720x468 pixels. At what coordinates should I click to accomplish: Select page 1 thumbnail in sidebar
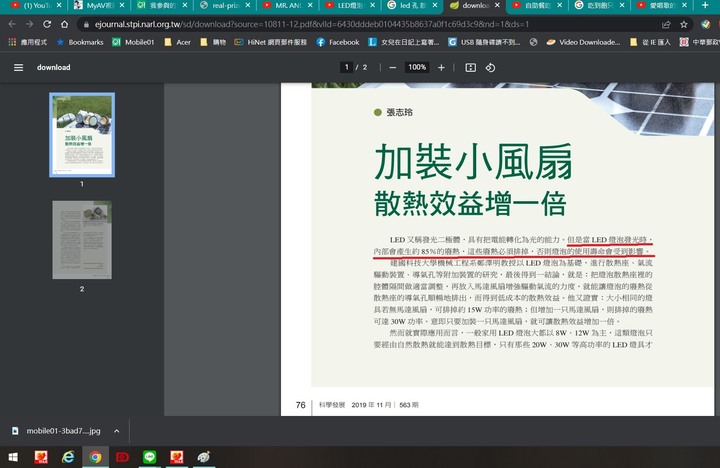click(x=82, y=135)
